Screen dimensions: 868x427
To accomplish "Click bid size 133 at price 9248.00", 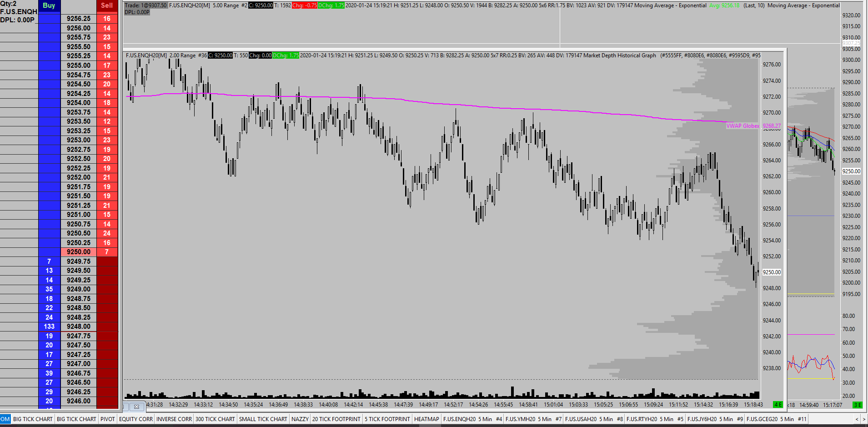I will (x=49, y=327).
